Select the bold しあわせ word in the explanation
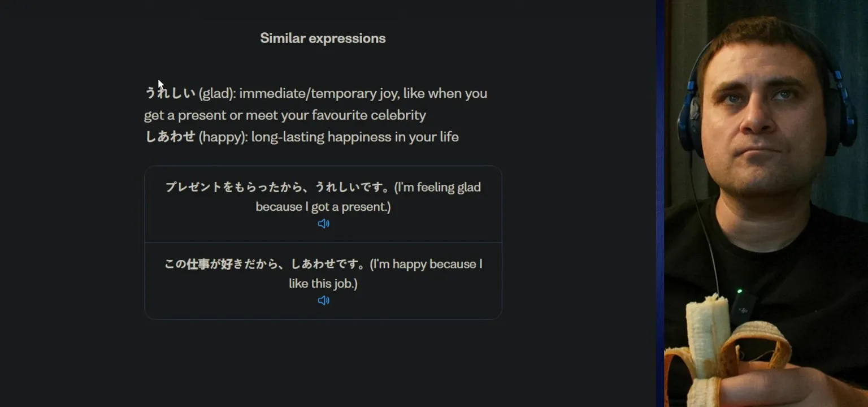The height and width of the screenshot is (407, 868). (x=170, y=137)
